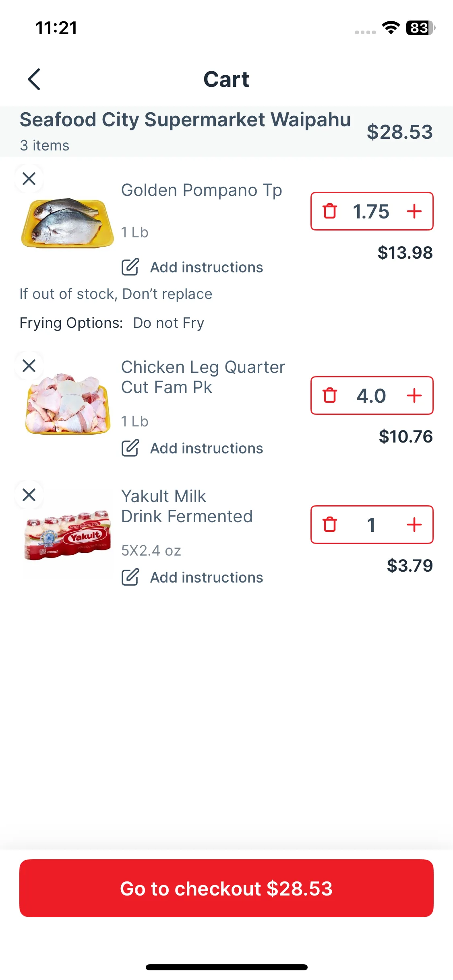Go back using the left chevron arrow
Image resolution: width=453 pixels, height=980 pixels.
[x=34, y=79]
